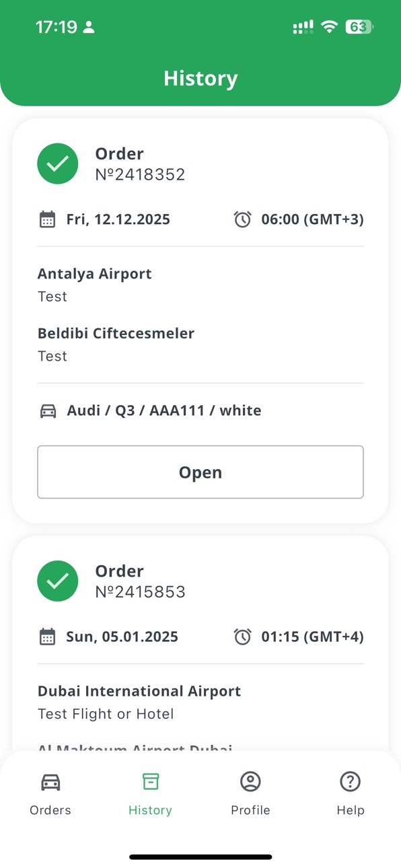This screenshot has width=401, height=868.
Task: Select the Beldibi Ciftecesmeler destination entry
Action: (116, 345)
